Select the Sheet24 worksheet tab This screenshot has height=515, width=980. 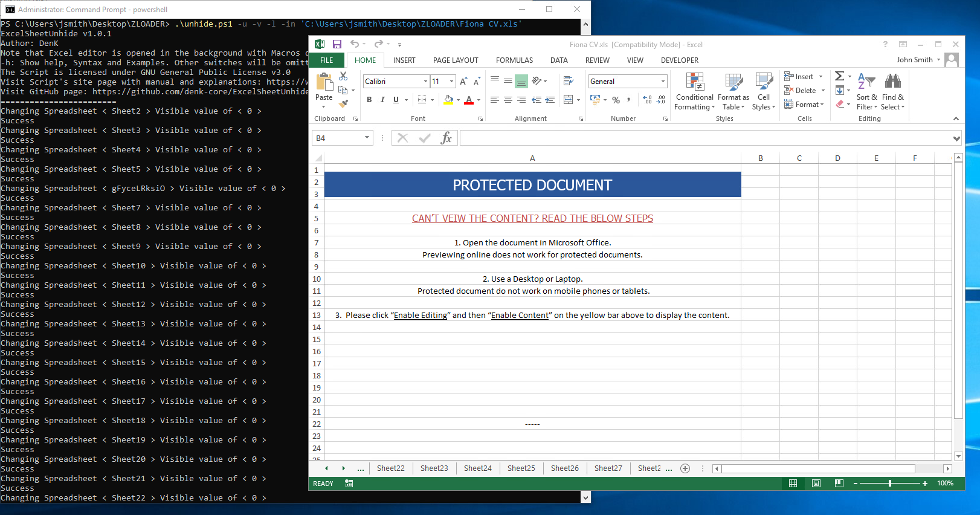[x=478, y=468]
